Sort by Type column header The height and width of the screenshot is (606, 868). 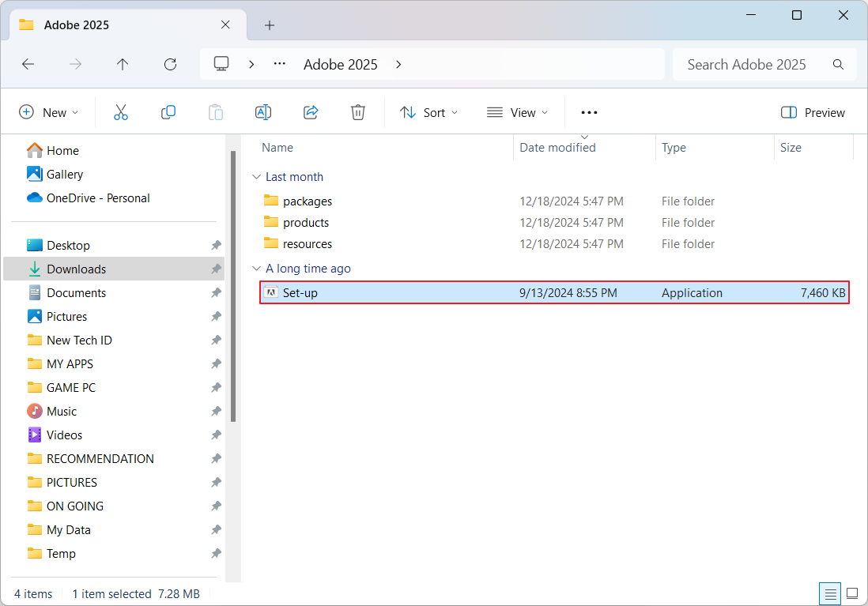674,148
